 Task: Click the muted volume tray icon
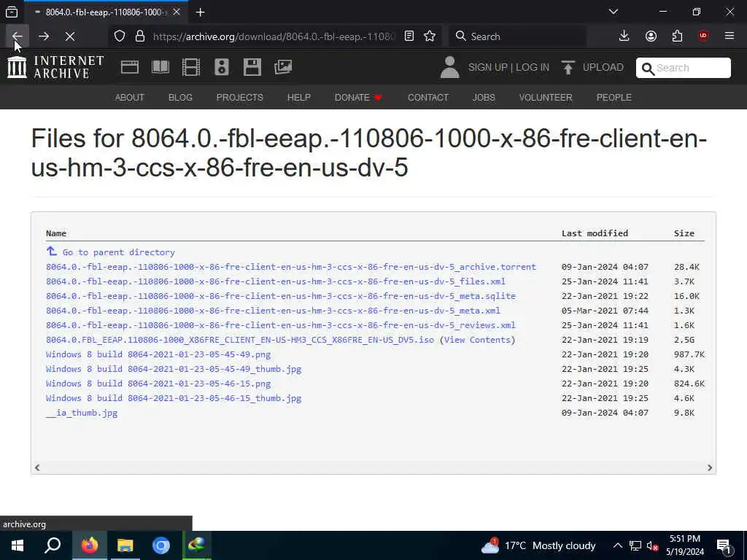(x=652, y=545)
